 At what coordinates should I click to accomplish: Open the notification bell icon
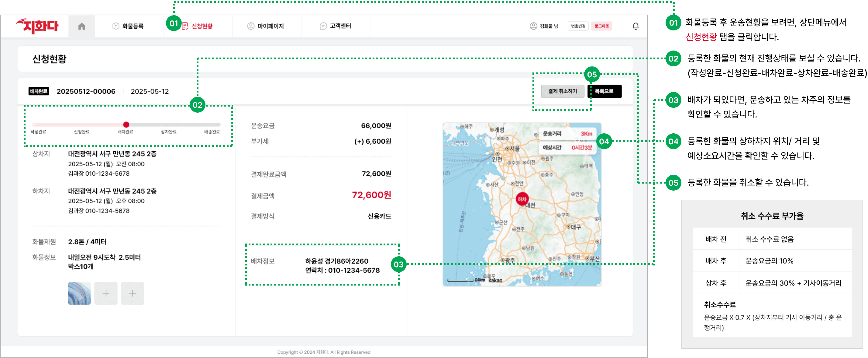(635, 26)
